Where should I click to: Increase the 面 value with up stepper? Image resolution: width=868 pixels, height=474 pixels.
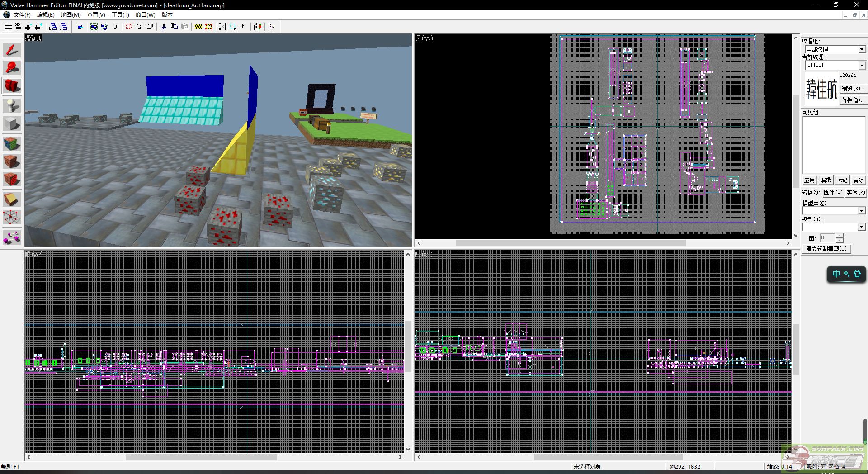pos(840,236)
